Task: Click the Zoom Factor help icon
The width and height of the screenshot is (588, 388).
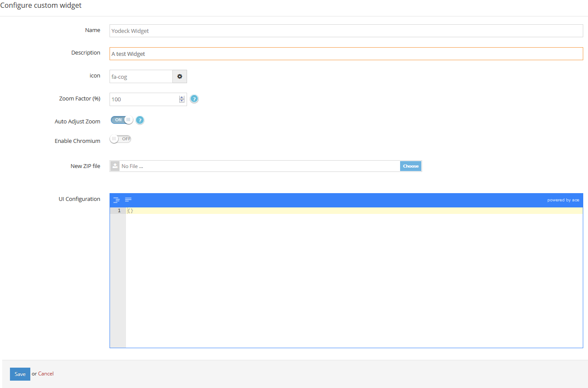Action: [194, 99]
